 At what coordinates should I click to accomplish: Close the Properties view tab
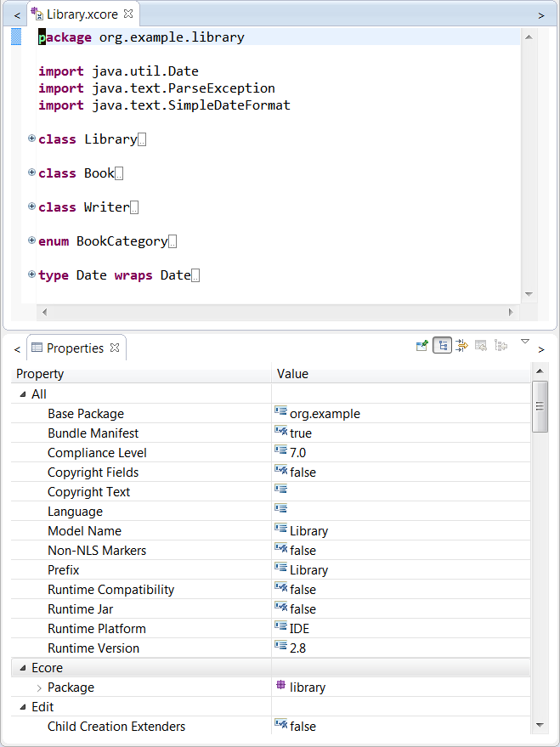coord(115,348)
